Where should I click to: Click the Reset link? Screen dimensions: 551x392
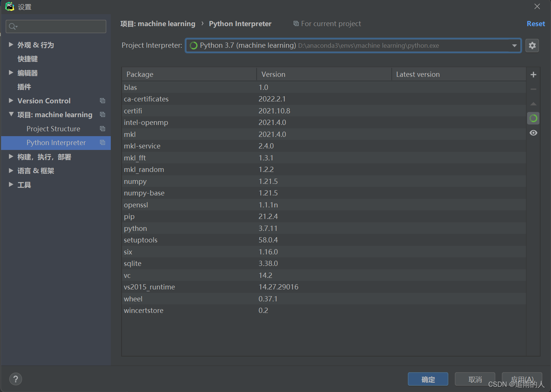536,23
